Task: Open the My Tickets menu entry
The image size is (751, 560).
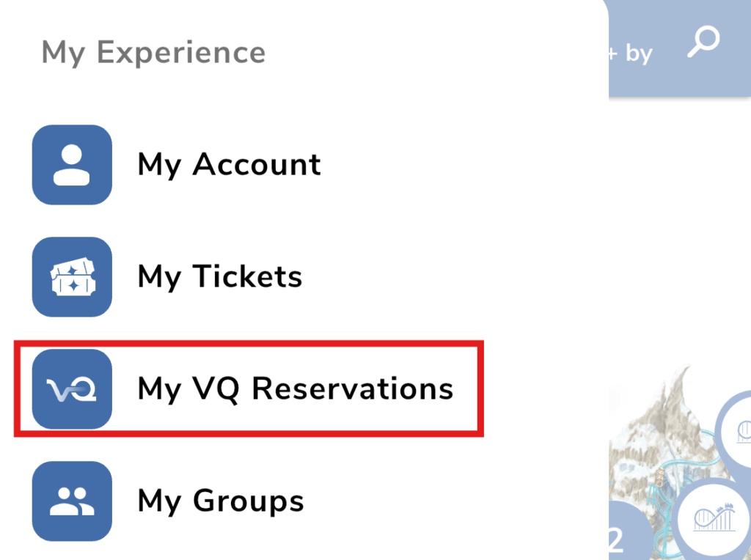Action: (220, 276)
